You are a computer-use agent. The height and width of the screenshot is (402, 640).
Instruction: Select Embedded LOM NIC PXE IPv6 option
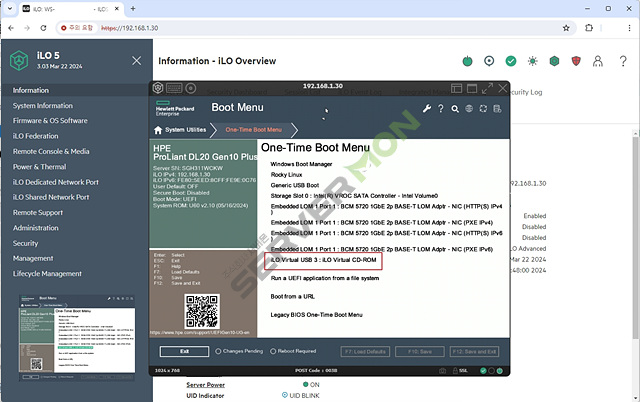(382, 249)
